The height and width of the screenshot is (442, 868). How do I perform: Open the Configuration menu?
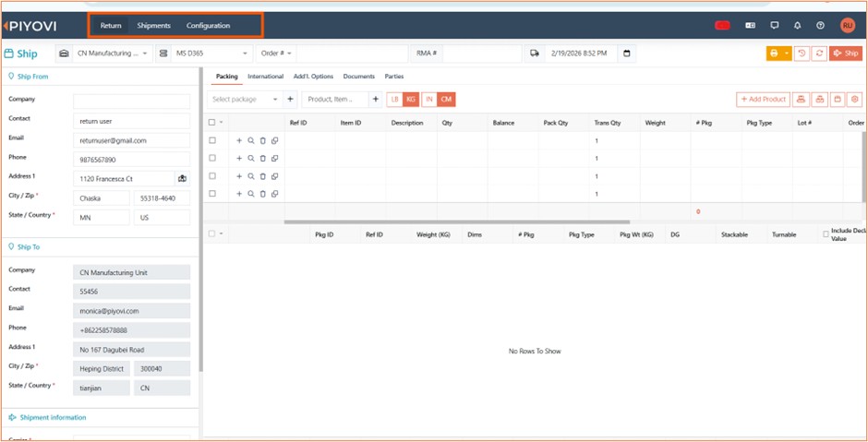tap(208, 26)
